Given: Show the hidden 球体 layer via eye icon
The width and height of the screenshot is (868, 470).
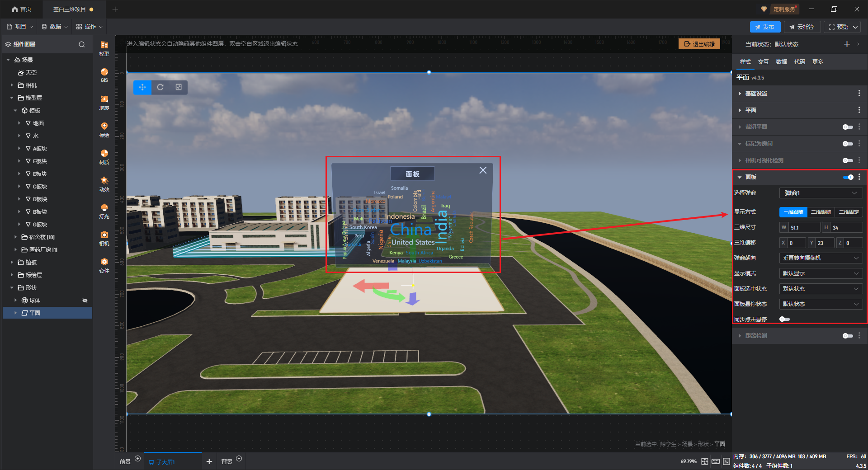Looking at the screenshot, I should [x=85, y=301].
